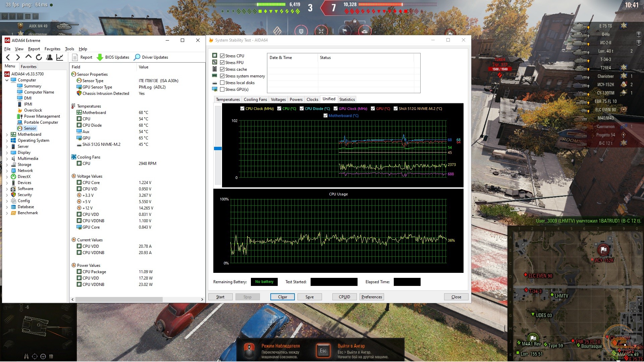The height and width of the screenshot is (362, 644).
Task: Collapse the Computer tree node
Action: coord(7,80)
